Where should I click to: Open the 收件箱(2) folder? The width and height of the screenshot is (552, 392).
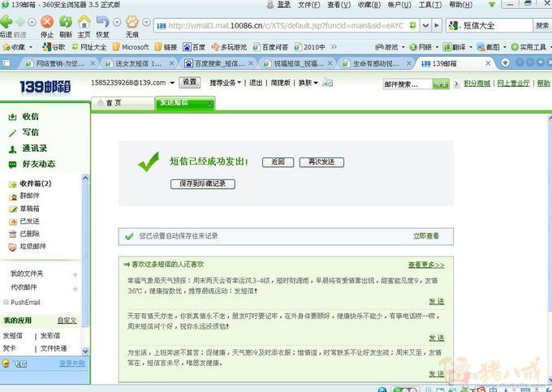30,183
